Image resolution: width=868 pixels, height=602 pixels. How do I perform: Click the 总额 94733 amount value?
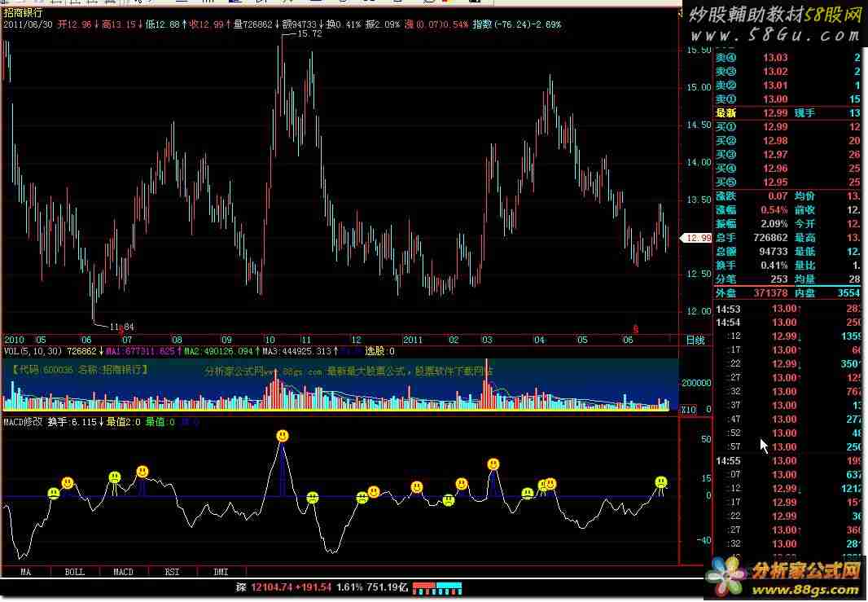[774, 252]
